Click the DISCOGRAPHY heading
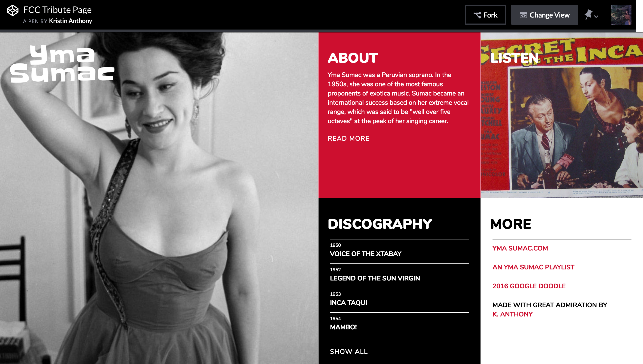The height and width of the screenshot is (364, 643). click(x=380, y=224)
